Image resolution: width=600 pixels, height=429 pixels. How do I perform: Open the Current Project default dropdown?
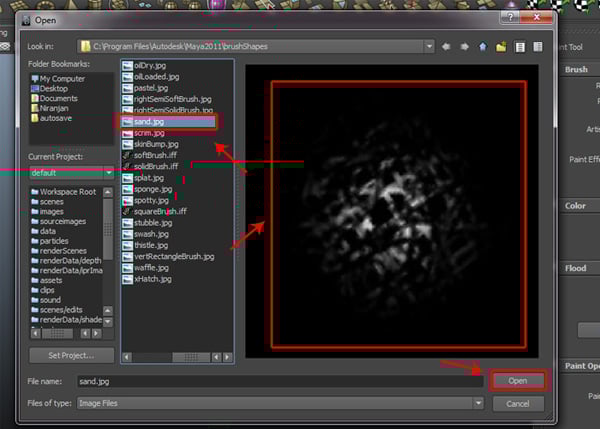click(107, 172)
